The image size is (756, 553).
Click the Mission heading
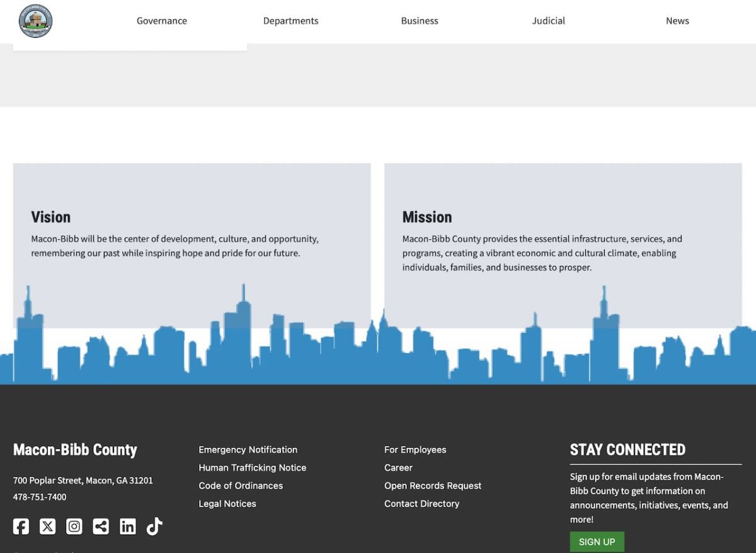(x=427, y=217)
